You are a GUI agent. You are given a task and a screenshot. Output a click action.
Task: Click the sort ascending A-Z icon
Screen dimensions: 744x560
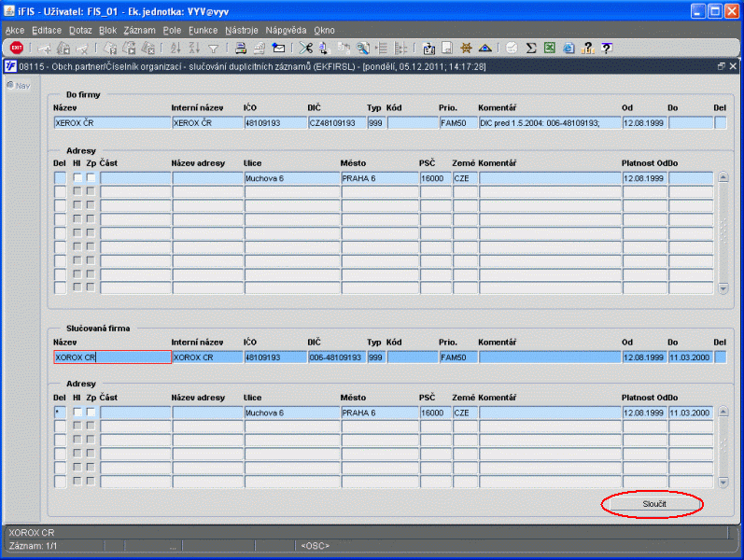(x=175, y=48)
